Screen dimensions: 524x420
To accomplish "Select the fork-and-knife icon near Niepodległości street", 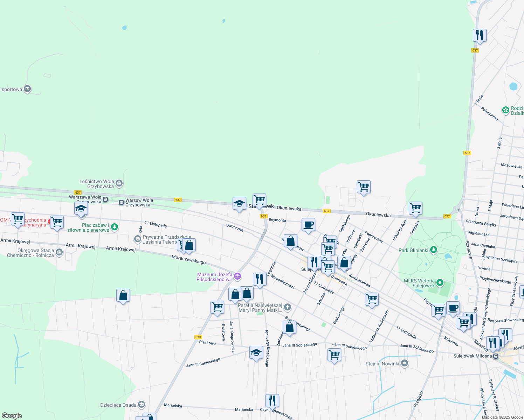I will point(260,278).
